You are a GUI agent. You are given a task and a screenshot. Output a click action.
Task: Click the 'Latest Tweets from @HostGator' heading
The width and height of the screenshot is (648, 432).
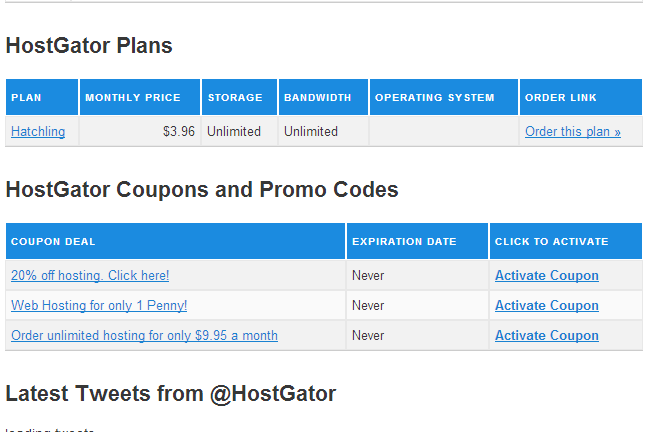[x=170, y=394]
